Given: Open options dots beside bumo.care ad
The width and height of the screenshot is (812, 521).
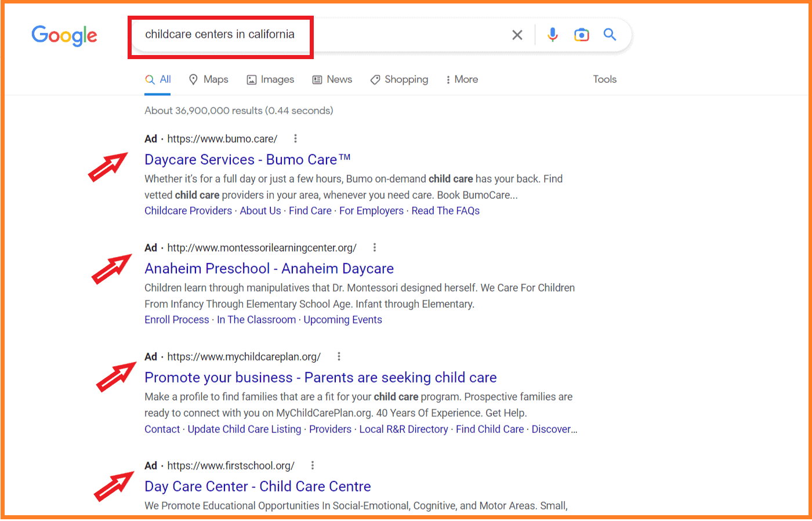Looking at the screenshot, I should 295,139.
